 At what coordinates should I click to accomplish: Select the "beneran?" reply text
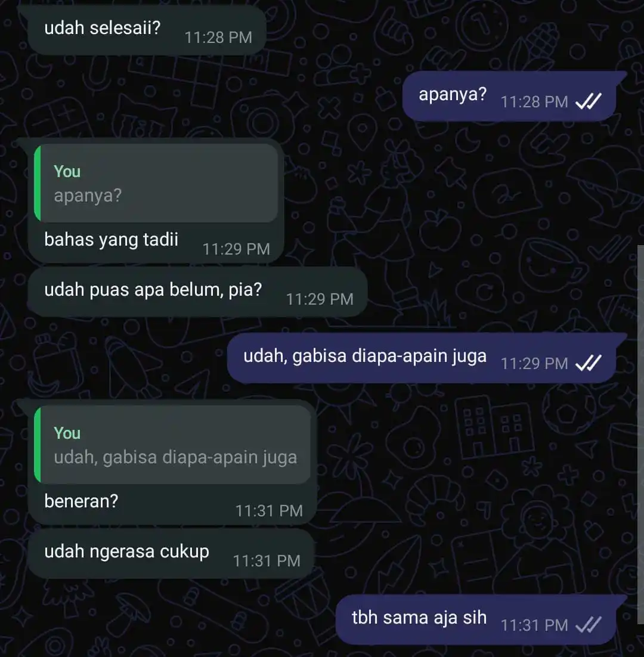coord(81,501)
